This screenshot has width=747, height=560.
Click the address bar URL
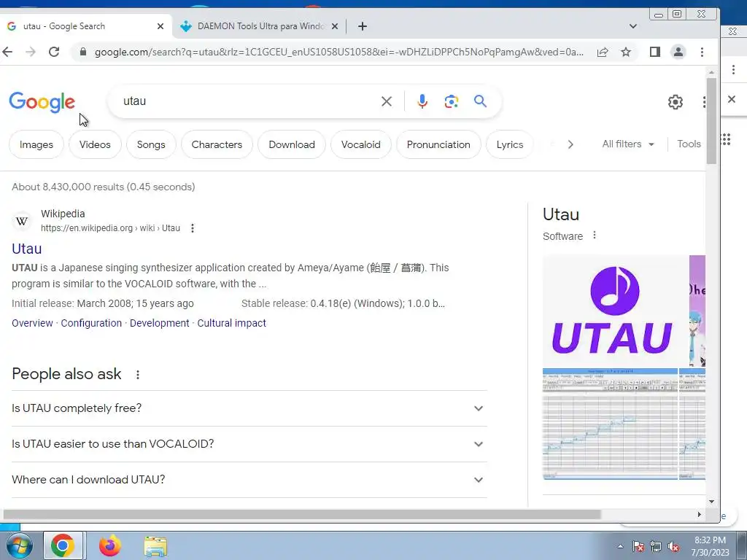[338, 52]
